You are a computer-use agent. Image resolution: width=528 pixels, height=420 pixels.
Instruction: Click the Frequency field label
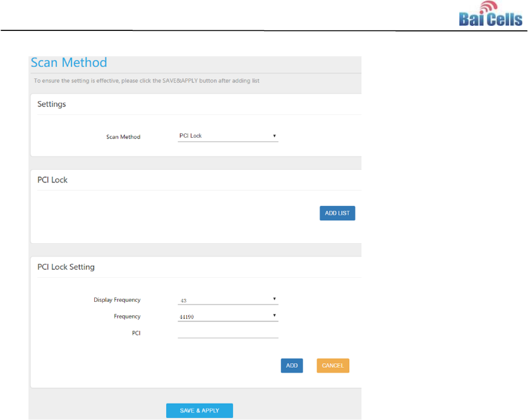[127, 316]
